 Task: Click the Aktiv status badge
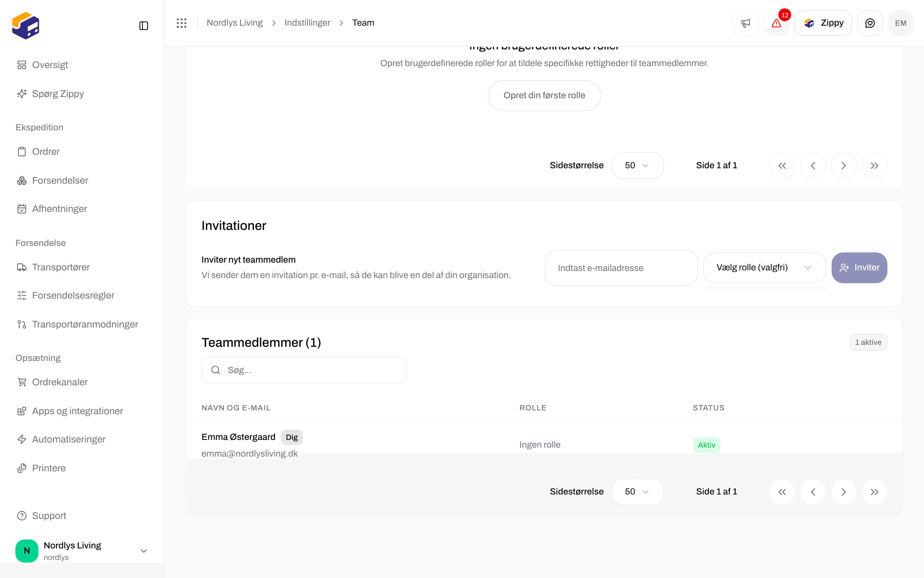pyautogui.click(x=706, y=445)
